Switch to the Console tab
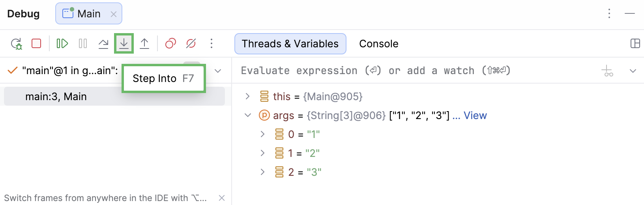The height and width of the screenshot is (205, 644). coord(378,44)
